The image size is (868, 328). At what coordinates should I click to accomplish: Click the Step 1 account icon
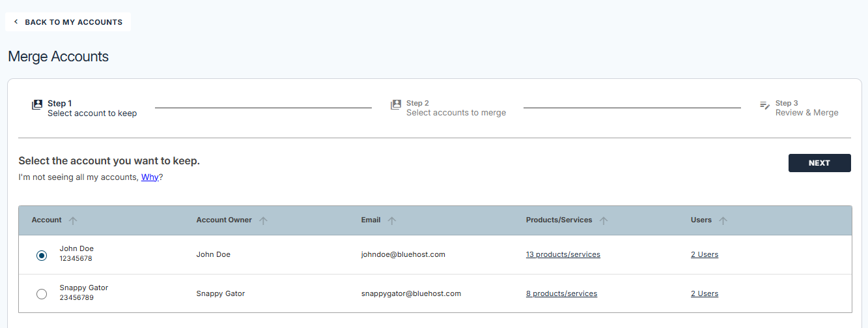pyautogui.click(x=37, y=104)
